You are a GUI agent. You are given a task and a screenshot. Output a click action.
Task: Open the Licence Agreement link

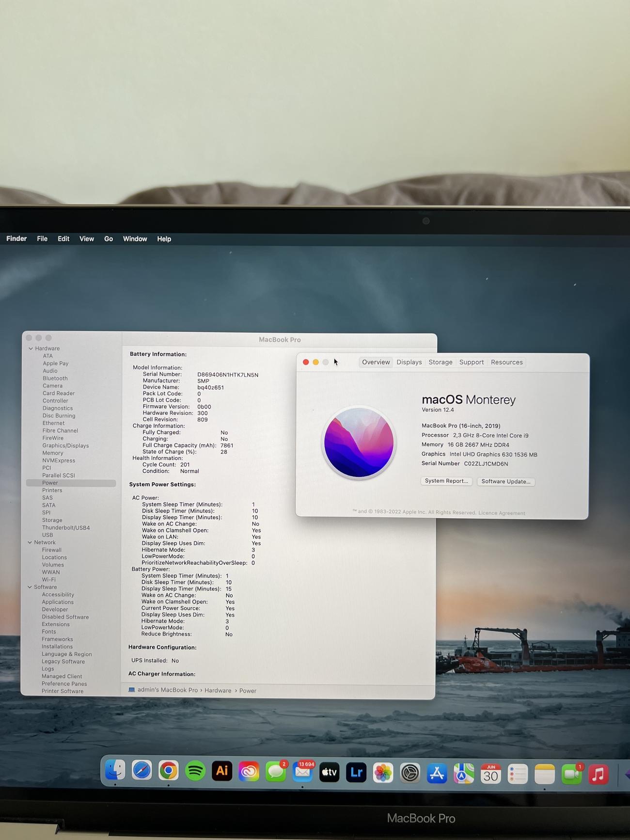[x=502, y=513]
